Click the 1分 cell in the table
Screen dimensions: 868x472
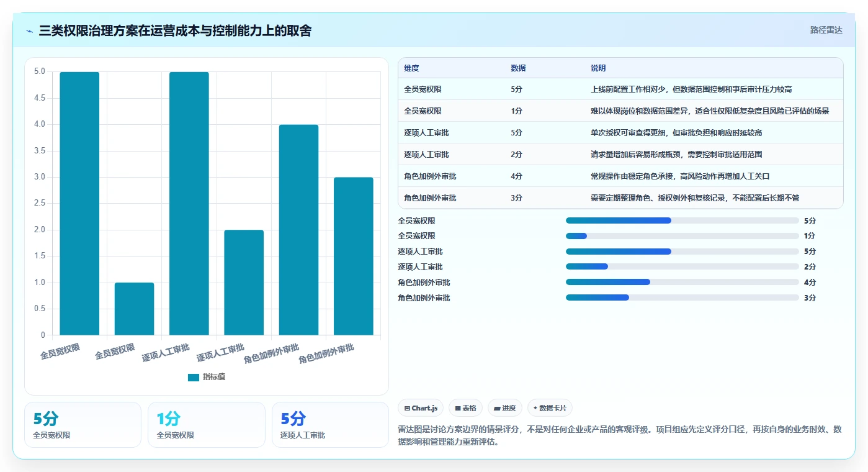click(516, 111)
